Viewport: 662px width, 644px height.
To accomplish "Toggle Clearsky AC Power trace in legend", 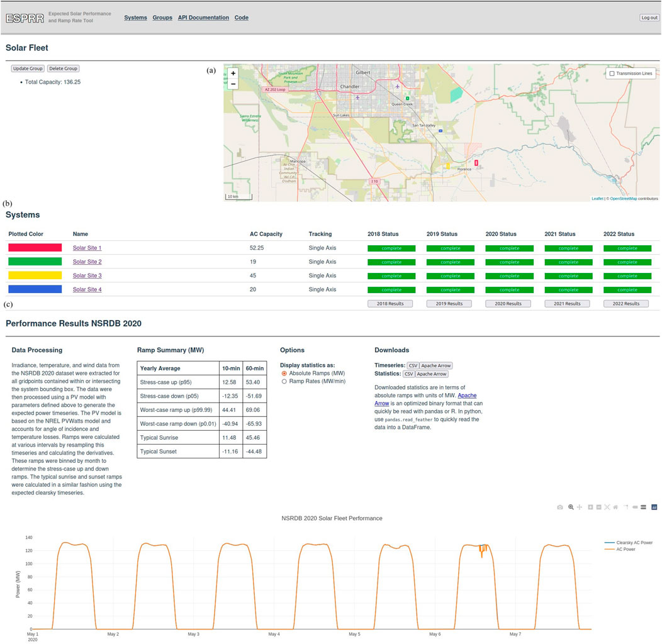I will click(x=629, y=543).
